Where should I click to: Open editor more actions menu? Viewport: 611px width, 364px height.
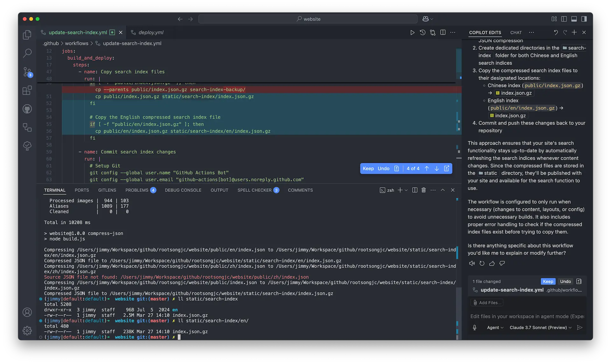click(453, 32)
